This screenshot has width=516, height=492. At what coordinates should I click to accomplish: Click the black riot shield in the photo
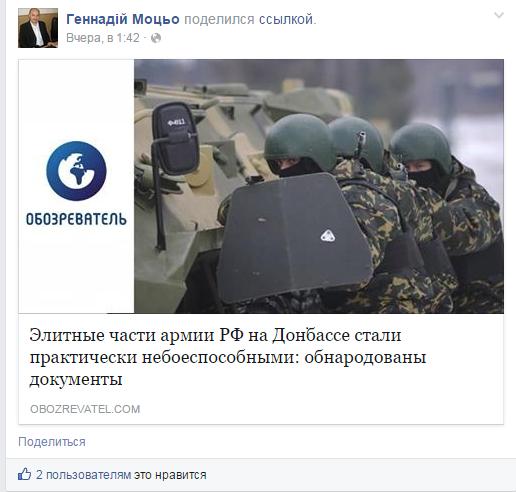click(x=293, y=238)
